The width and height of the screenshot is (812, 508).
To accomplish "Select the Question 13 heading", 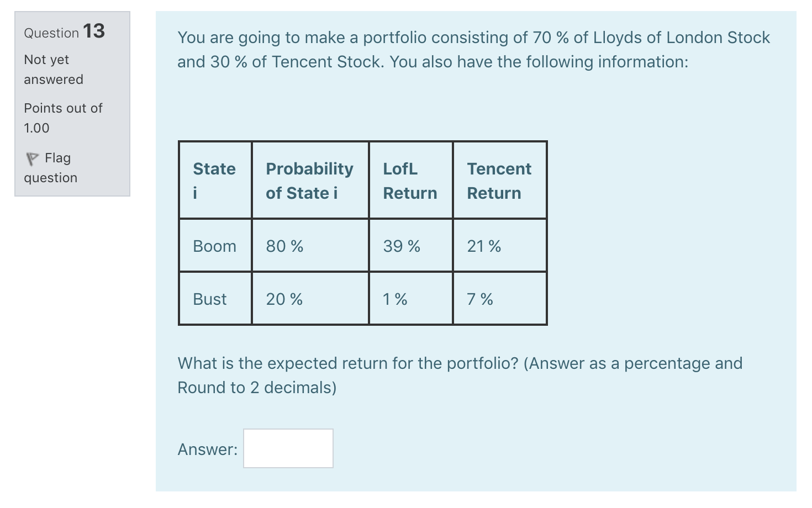I will coord(63,31).
